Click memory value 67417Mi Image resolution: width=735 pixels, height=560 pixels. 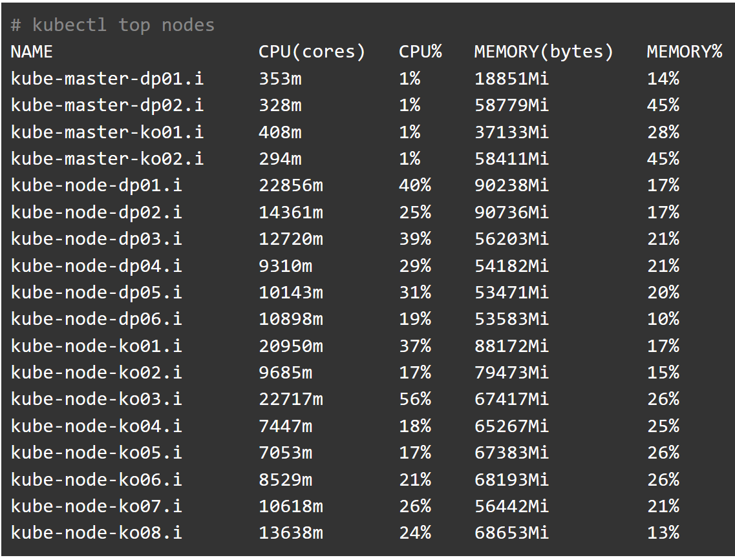(511, 399)
